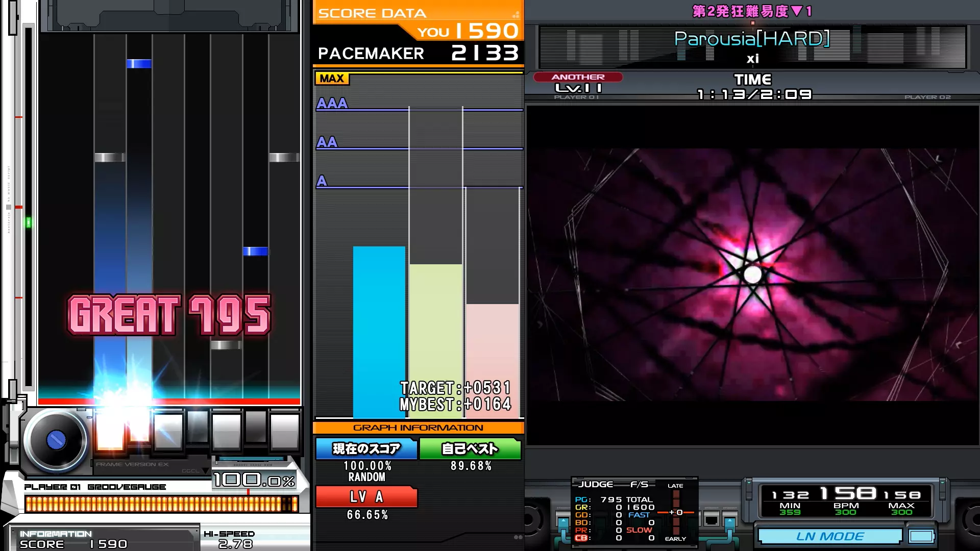This screenshot has height=551, width=980.
Task: Click the blue turntable scratch disc
Action: pos(56,439)
